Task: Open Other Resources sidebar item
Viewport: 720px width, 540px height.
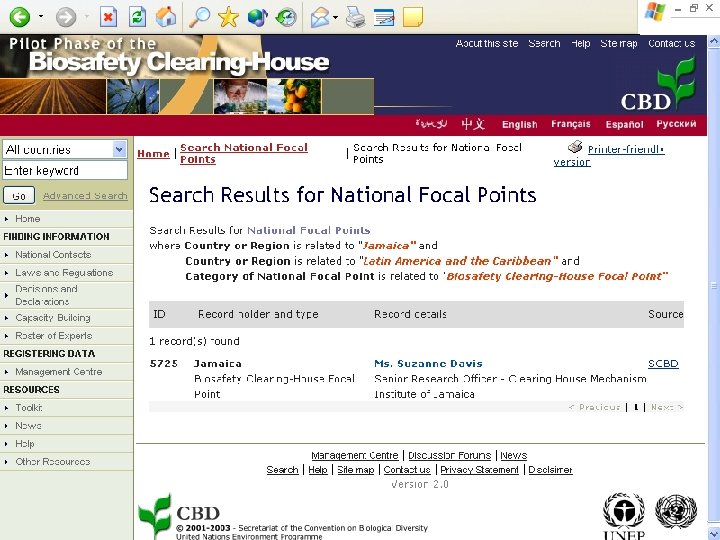Action: click(x=53, y=462)
